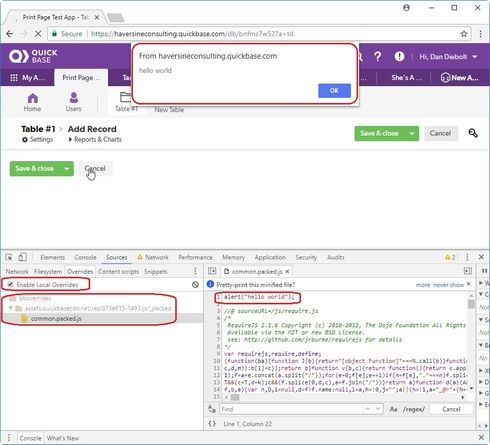This screenshot has width=490, height=445.
Task: Toggle the debugger sidebar icon
Action: pyautogui.click(x=468, y=271)
